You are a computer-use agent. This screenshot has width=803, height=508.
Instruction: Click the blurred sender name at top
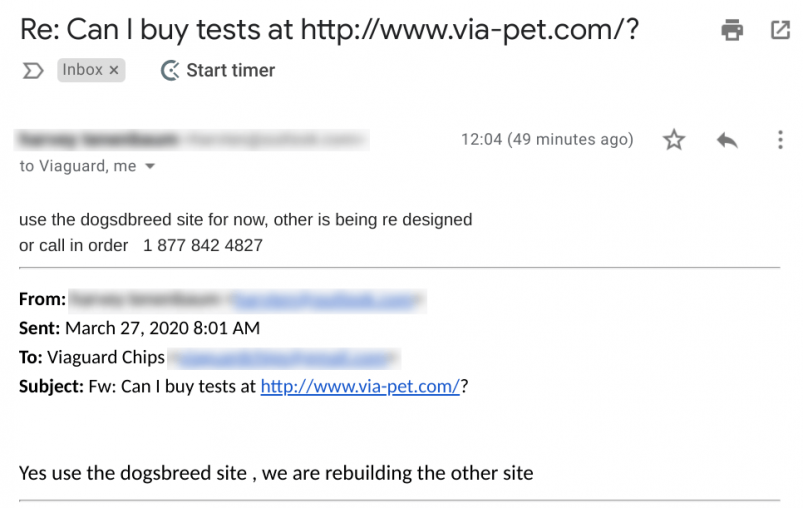coord(97,139)
